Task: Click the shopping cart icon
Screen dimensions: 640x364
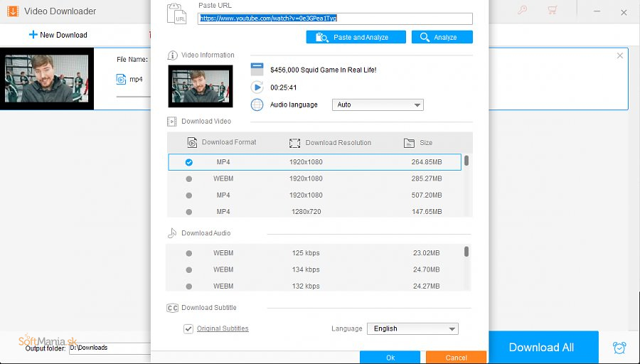Action: point(553,11)
